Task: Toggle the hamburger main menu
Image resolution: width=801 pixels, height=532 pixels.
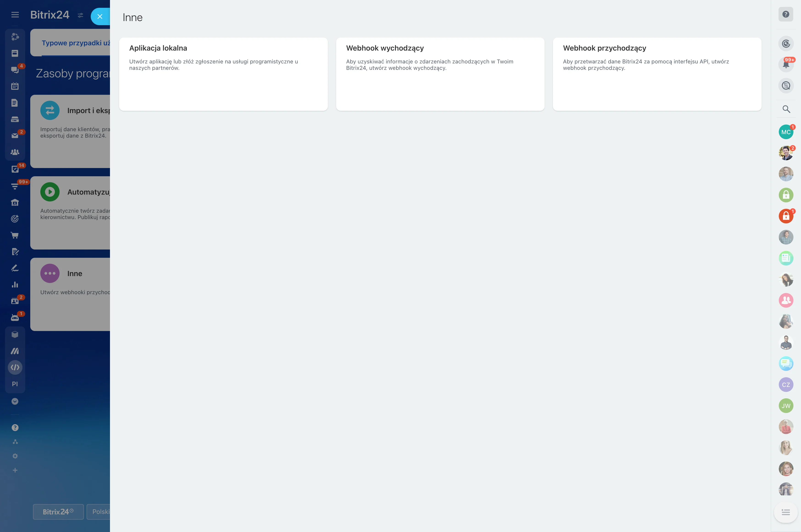Action: tap(15, 15)
